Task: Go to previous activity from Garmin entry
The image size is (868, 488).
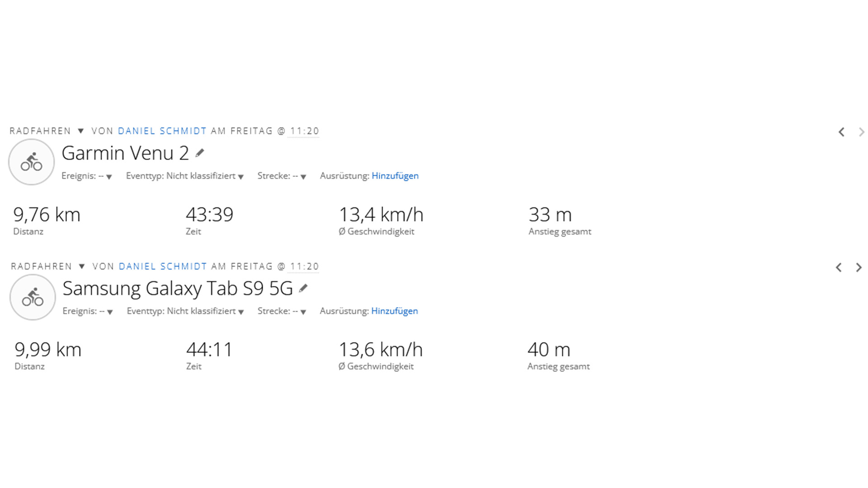Action: tap(841, 132)
